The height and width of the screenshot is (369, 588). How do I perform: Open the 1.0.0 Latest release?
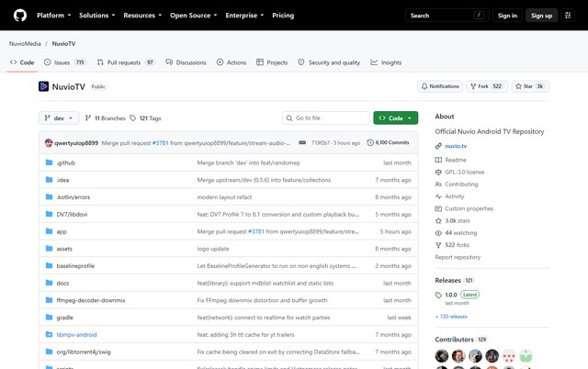(x=458, y=295)
